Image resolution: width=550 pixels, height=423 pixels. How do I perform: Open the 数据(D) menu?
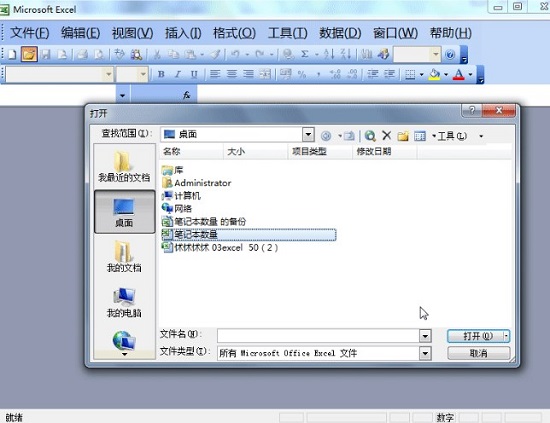[340, 33]
